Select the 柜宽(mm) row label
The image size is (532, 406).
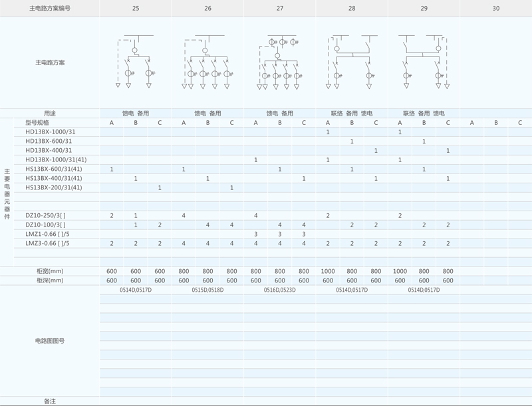tap(50, 271)
